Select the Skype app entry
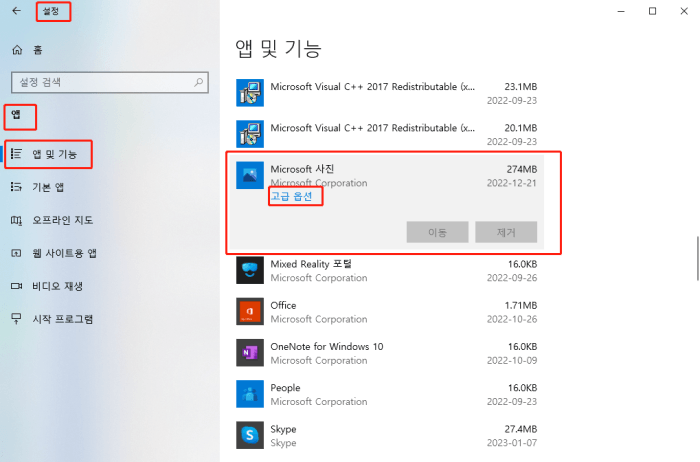Image resolution: width=700 pixels, height=462 pixels. point(387,435)
